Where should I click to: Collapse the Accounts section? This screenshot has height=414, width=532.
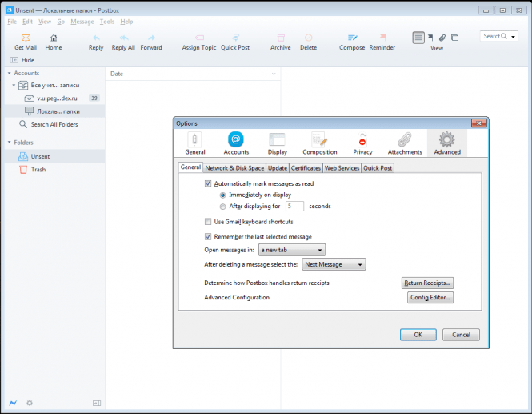coord(10,73)
